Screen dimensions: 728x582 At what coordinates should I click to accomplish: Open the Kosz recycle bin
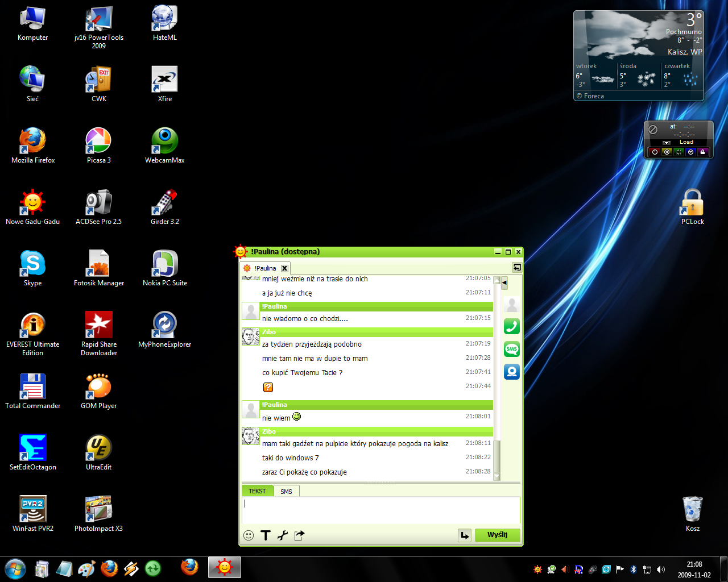click(x=693, y=514)
